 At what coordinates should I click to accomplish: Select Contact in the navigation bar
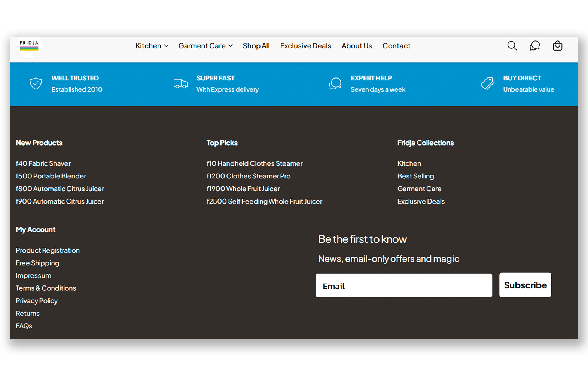(x=396, y=46)
